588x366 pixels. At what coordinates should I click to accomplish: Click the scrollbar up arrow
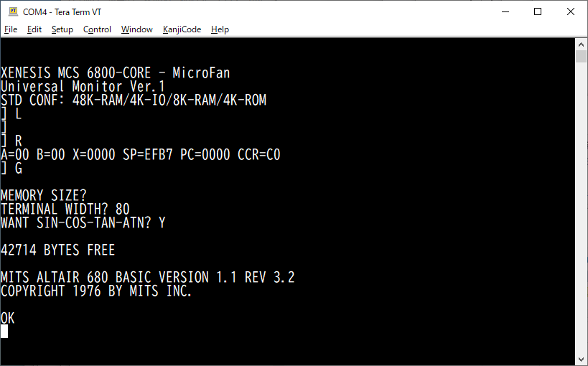[582, 44]
